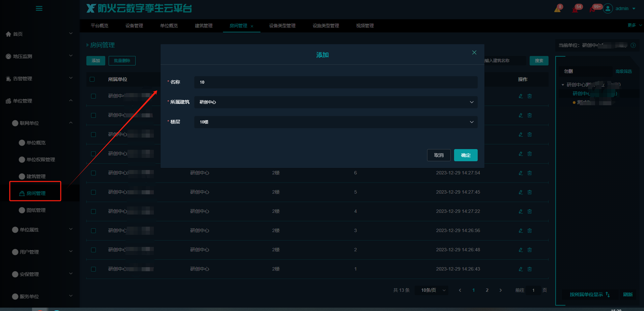Delete the room row dated 2023-12-29 14:27:22

(530, 211)
